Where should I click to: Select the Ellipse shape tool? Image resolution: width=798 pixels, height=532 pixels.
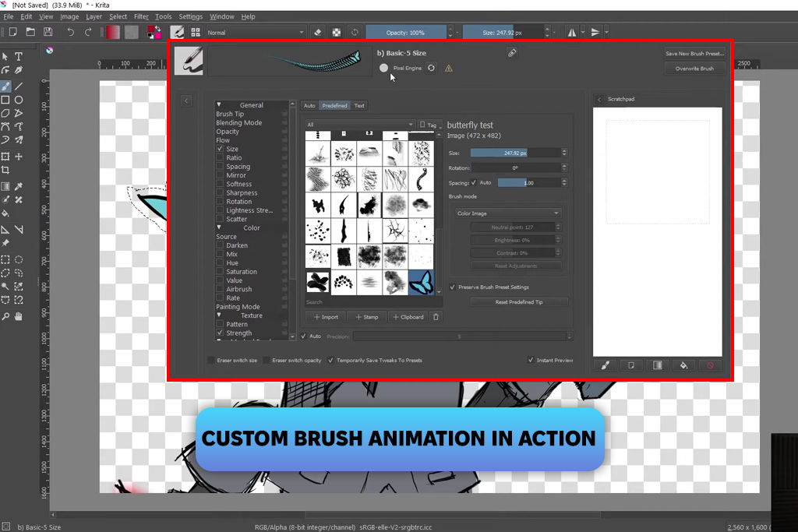(x=19, y=100)
